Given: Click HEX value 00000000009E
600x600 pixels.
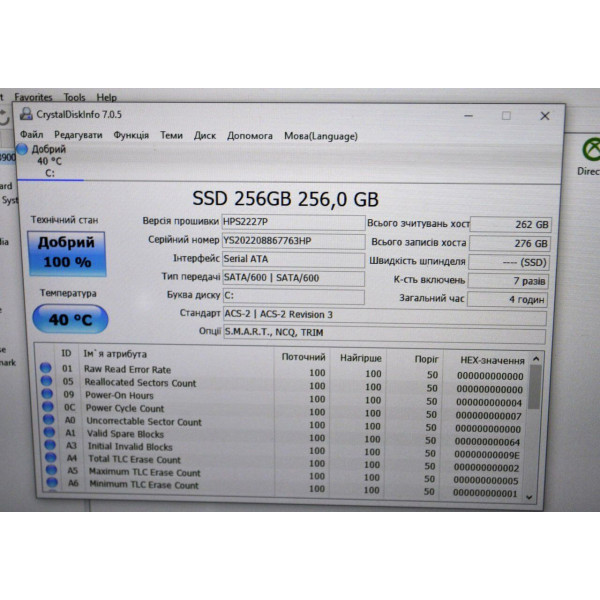Looking at the screenshot, I should point(487,455).
